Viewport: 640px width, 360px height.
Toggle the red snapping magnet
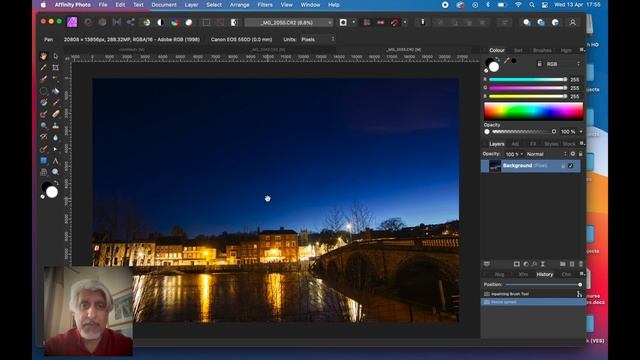coord(394,22)
